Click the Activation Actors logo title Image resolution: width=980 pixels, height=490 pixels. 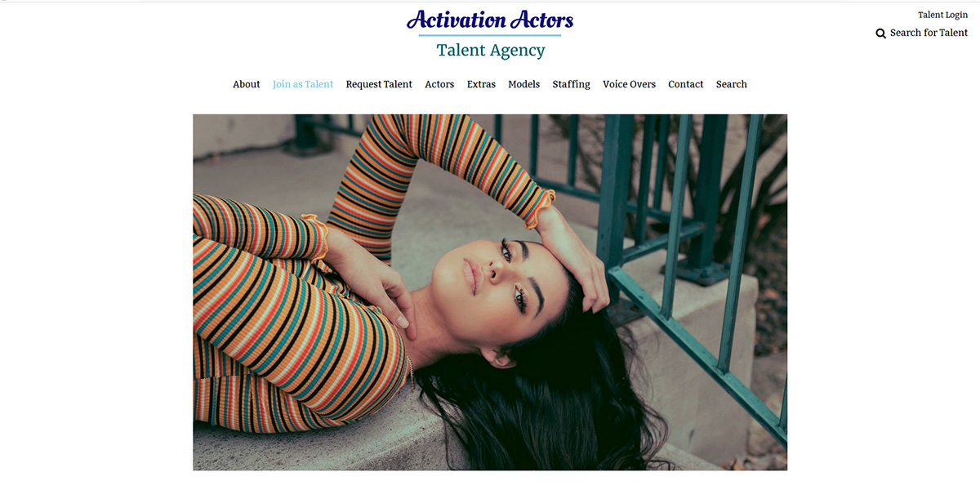(x=490, y=20)
